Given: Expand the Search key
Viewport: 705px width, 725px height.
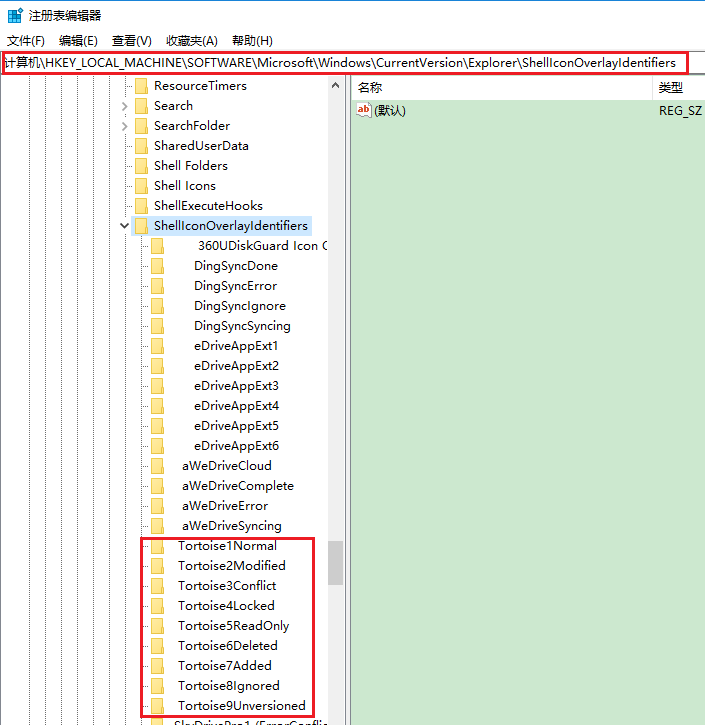Looking at the screenshot, I should (124, 106).
